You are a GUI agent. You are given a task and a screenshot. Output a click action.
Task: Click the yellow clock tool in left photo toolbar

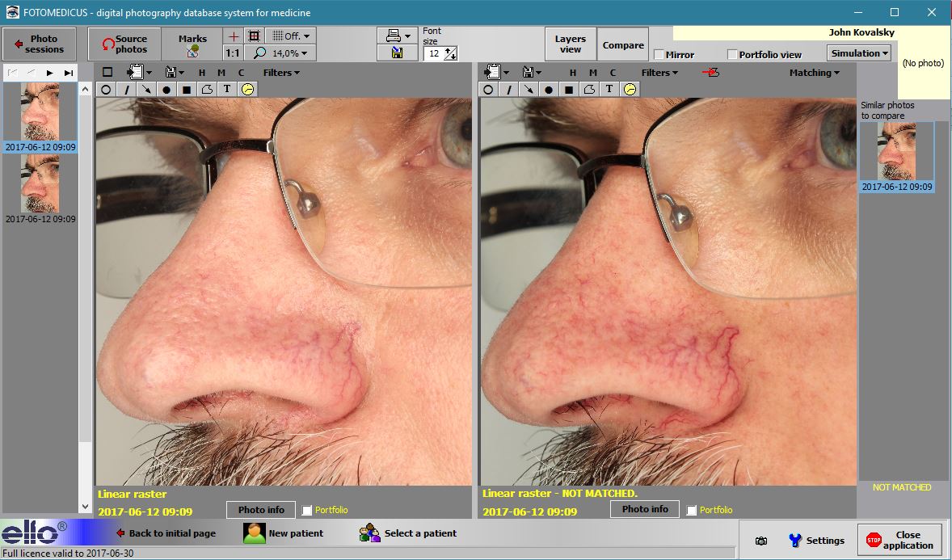(x=248, y=89)
